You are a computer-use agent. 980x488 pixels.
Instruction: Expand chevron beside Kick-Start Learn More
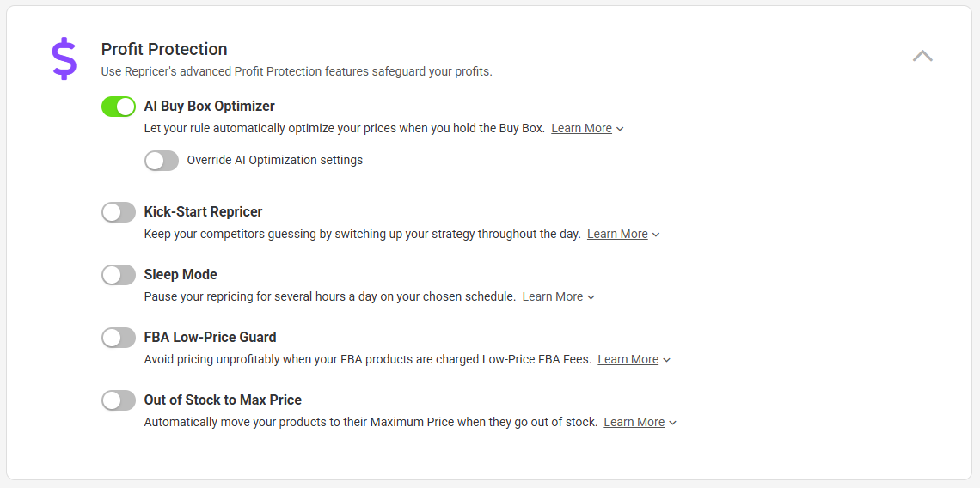point(657,235)
